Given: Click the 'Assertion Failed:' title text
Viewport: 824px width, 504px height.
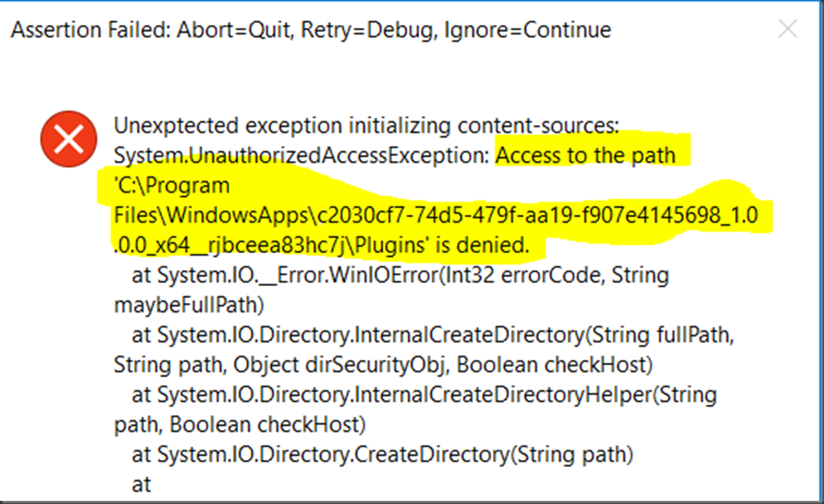Looking at the screenshot, I should click(x=91, y=30).
